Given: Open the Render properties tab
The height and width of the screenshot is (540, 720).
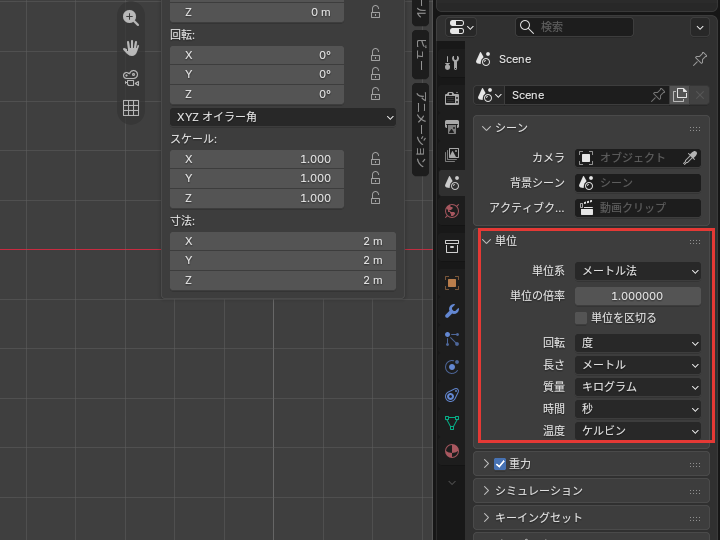Looking at the screenshot, I should (x=452, y=98).
